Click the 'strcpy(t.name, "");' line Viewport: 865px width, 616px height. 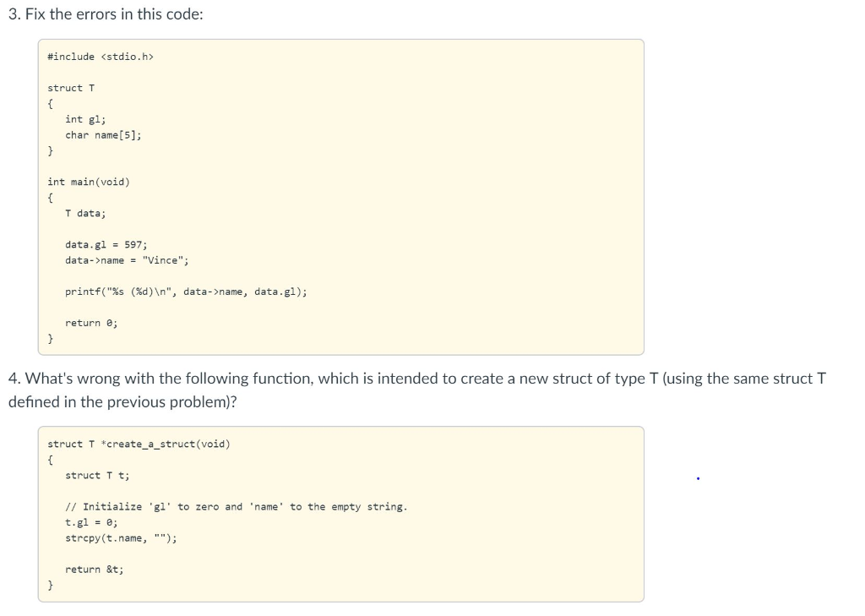click(x=121, y=538)
